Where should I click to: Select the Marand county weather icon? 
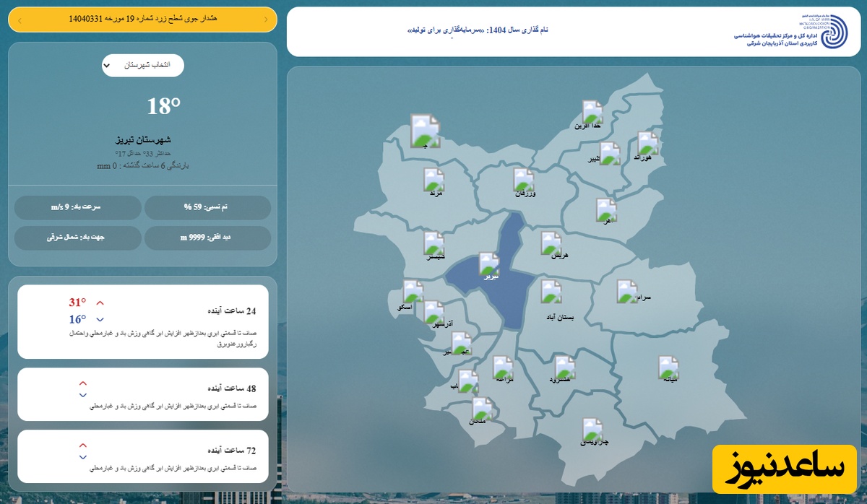click(433, 180)
